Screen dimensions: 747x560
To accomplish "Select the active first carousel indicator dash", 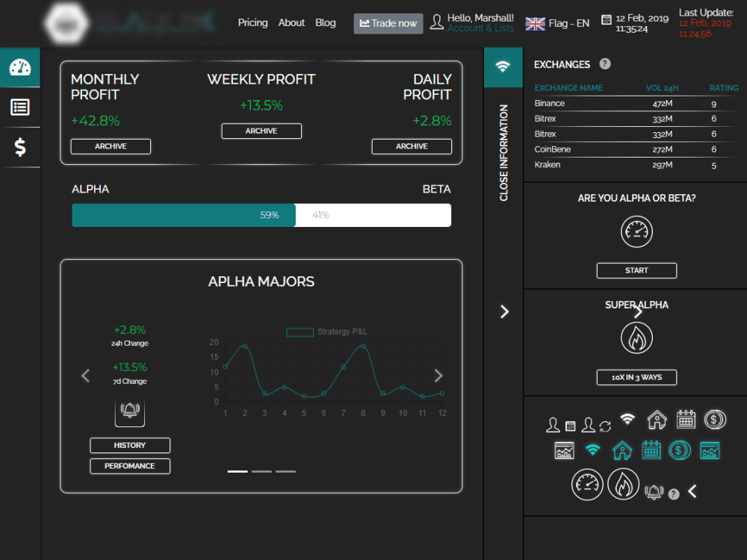I will click(238, 471).
